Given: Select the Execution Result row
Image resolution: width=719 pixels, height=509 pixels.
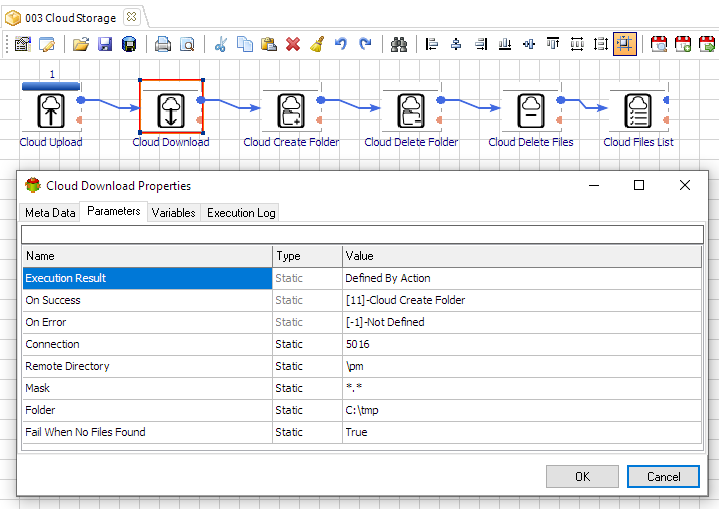Looking at the screenshot, I should 362,278.
